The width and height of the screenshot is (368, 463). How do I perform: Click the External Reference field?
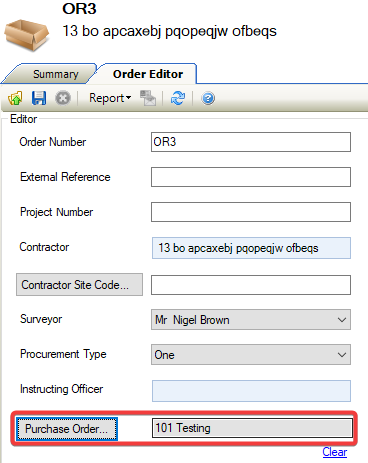(x=251, y=177)
